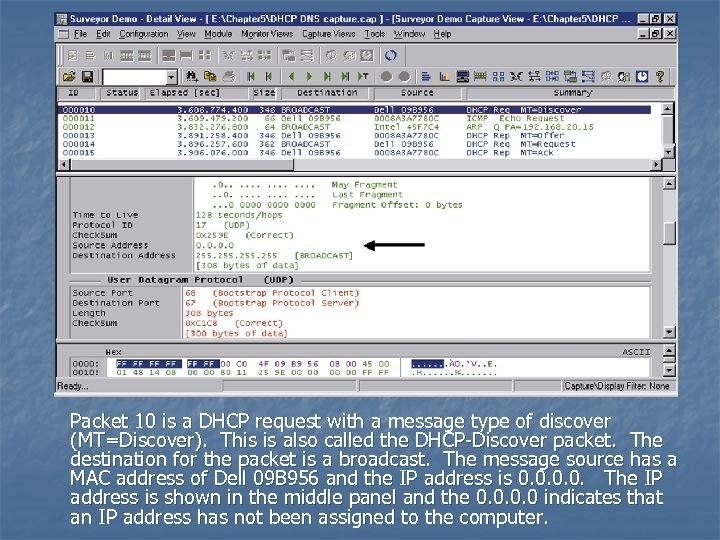Click the Print toolbar icon
Screen dimensions: 720x540
(x=229, y=76)
